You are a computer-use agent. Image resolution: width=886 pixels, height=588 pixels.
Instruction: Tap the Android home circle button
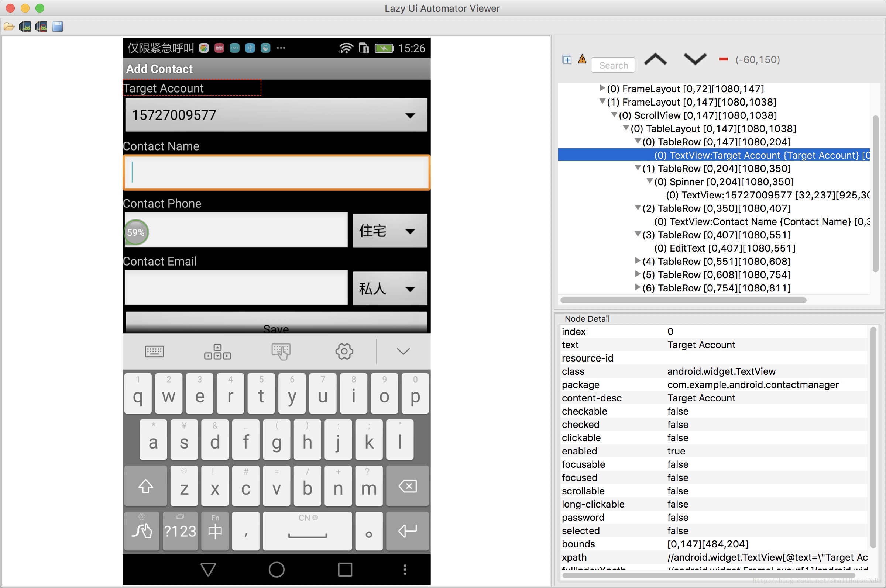(x=277, y=569)
